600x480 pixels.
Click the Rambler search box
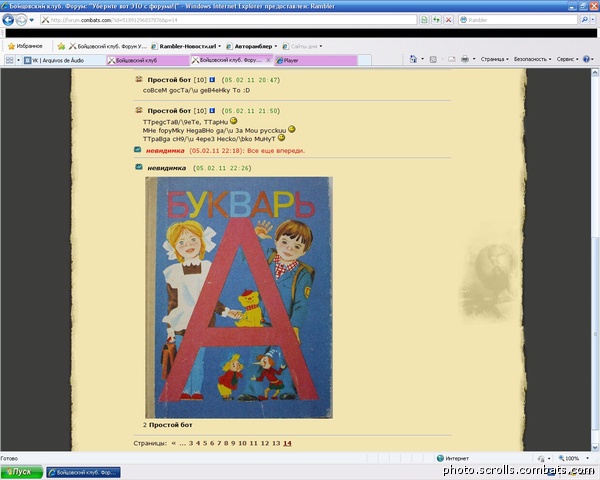(518, 20)
